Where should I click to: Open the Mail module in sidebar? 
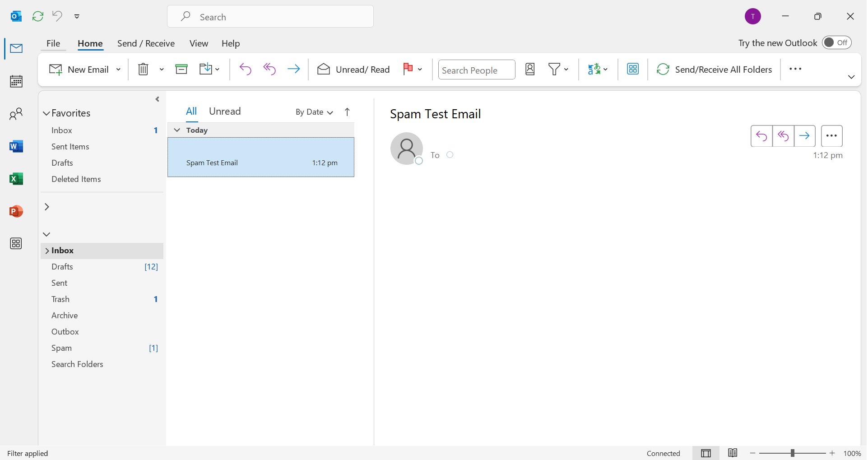tap(16, 48)
